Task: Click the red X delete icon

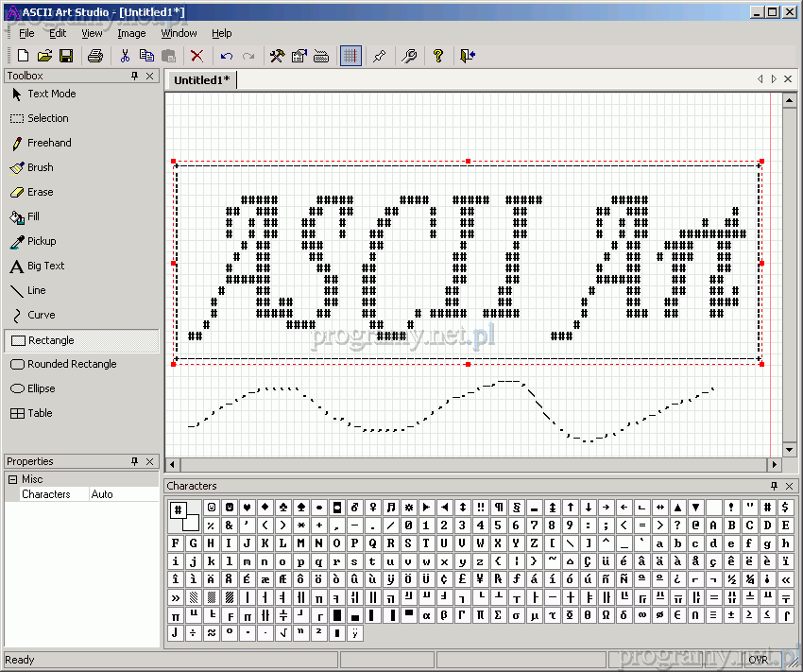Action: 196,57
